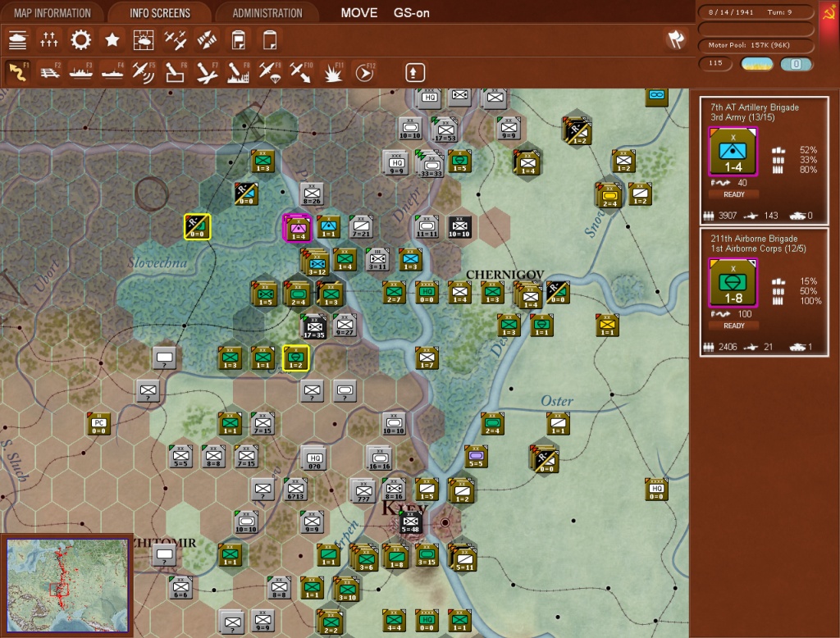Select the 211th Airborne Brigade counter card
The width and height of the screenshot is (840, 638).
point(733,283)
